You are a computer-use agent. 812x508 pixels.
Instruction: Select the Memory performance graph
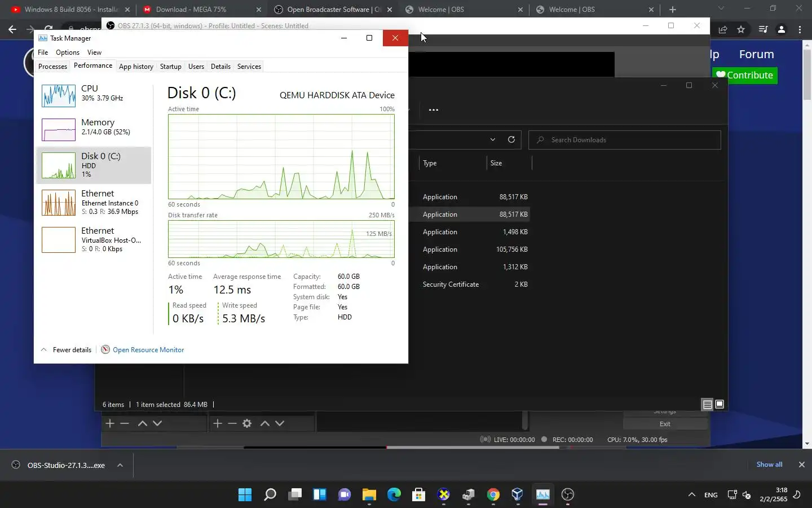pos(59,130)
